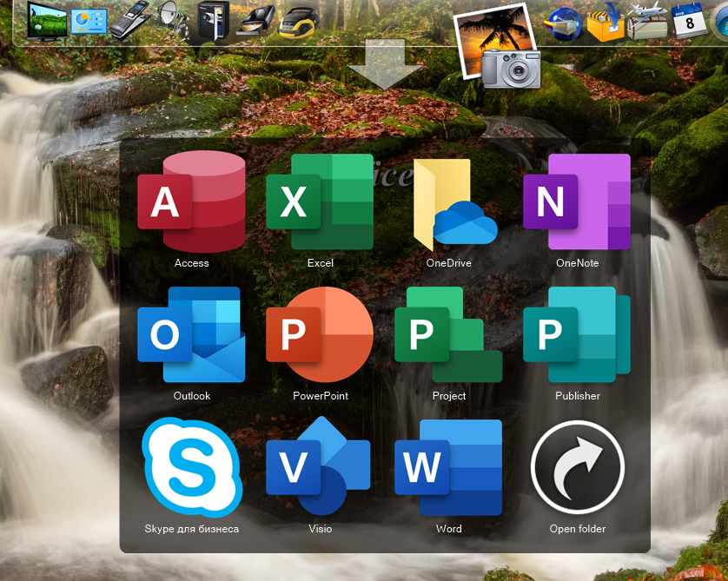
Task: Open the calendar icon showing 8
Action: [690, 21]
